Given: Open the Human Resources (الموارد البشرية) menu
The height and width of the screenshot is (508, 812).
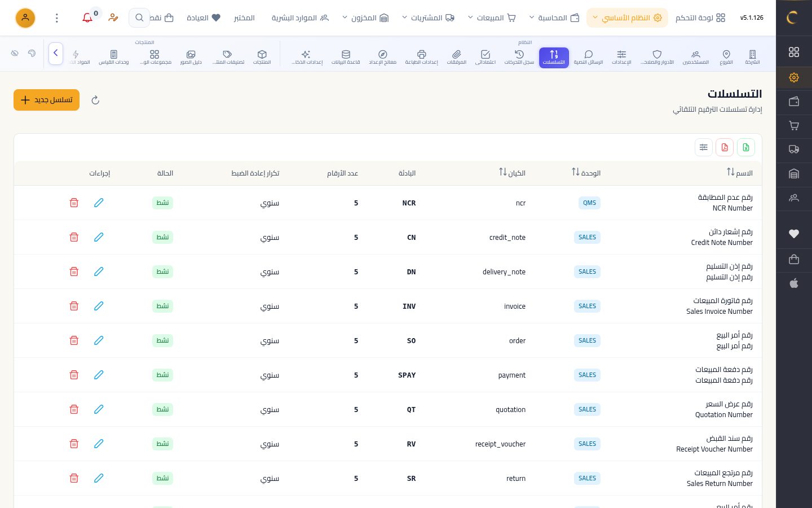Looking at the screenshot, I should [300, 18].
